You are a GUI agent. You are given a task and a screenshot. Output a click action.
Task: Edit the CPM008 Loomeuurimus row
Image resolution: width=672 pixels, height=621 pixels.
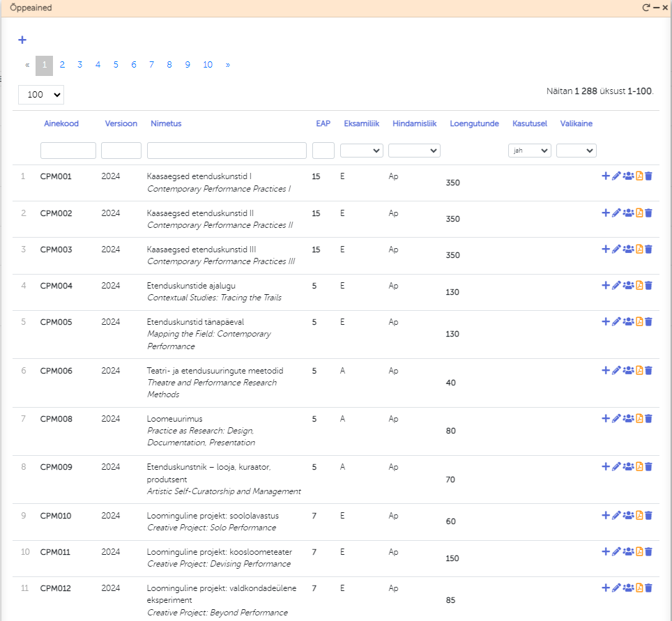[616, 418]
